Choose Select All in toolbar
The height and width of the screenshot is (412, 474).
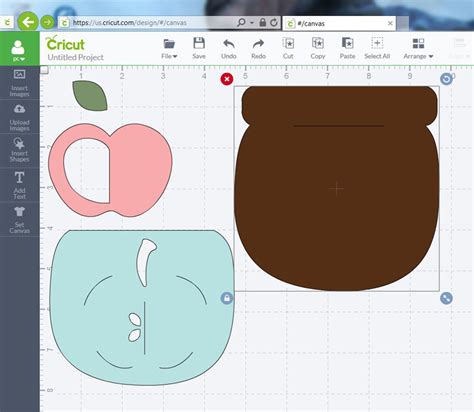point(377,49)
